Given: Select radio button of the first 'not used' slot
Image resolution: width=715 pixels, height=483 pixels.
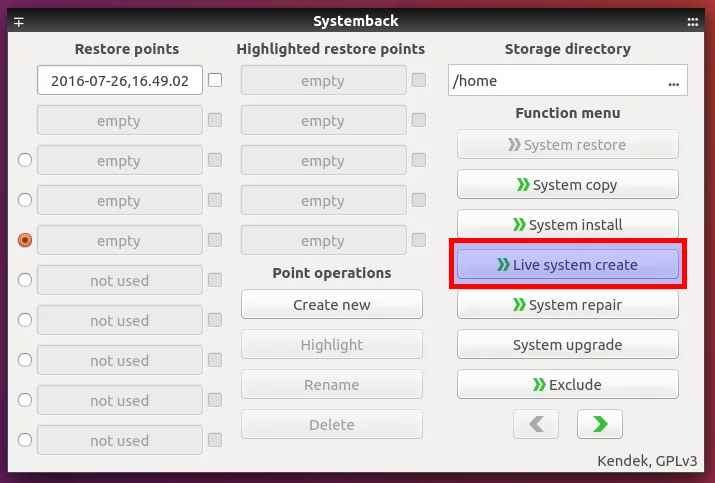Looking at the screenshot, I should [25, 280].
